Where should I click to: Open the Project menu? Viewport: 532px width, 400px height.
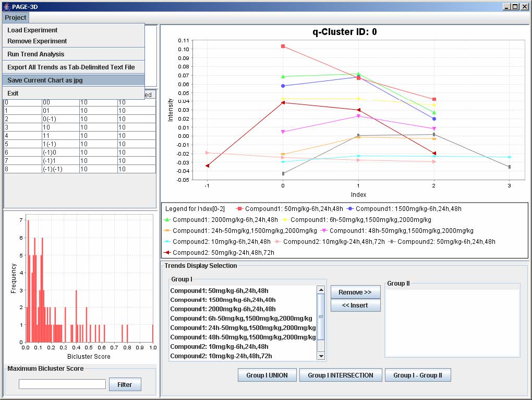(x=16, y=18)
